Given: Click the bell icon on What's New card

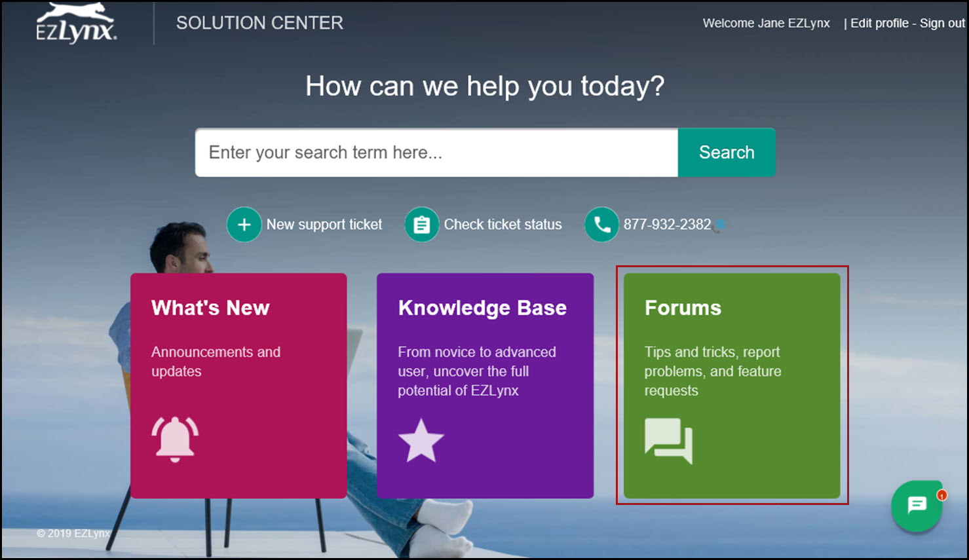Looking at the screenshot, I should [175, 439].
